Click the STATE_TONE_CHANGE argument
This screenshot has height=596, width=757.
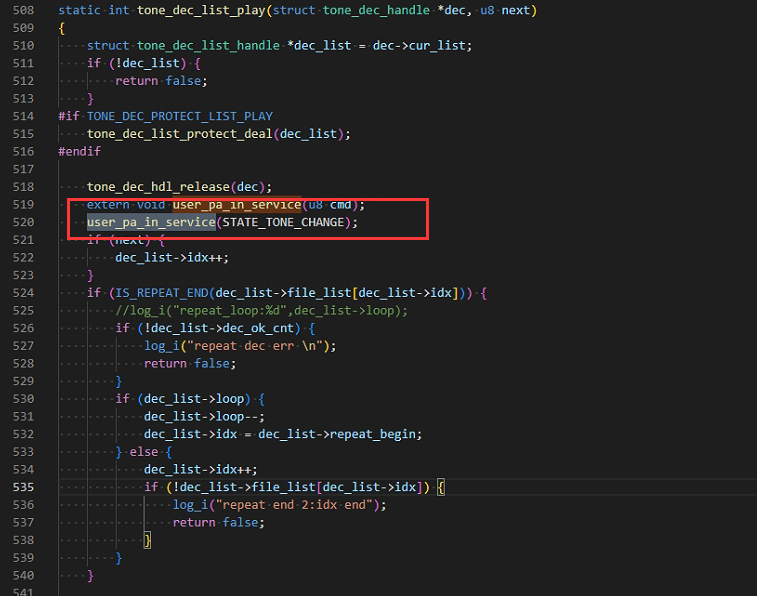pos(283,222)
